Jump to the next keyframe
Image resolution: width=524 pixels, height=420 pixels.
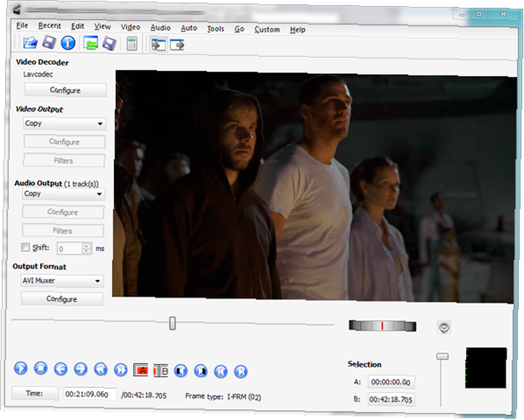pyautogui.click(x=121, y=370)
